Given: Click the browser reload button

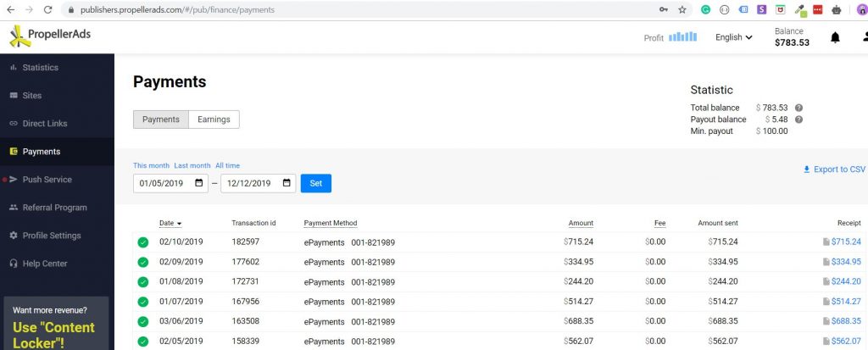Looking at the screenshot, I should [50, 9].
